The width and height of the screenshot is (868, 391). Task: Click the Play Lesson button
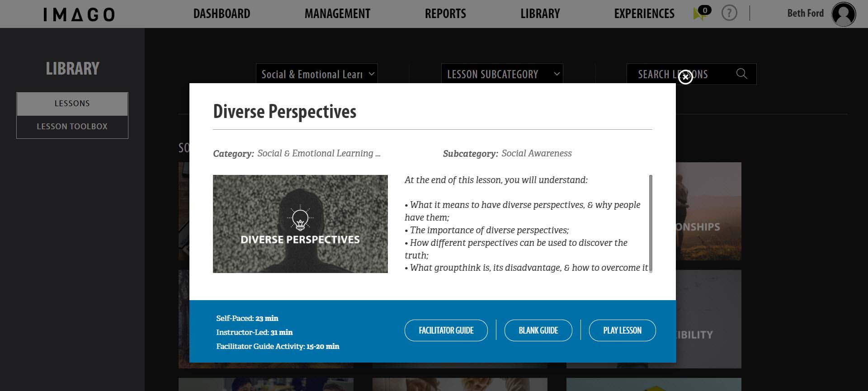[622, 330]
